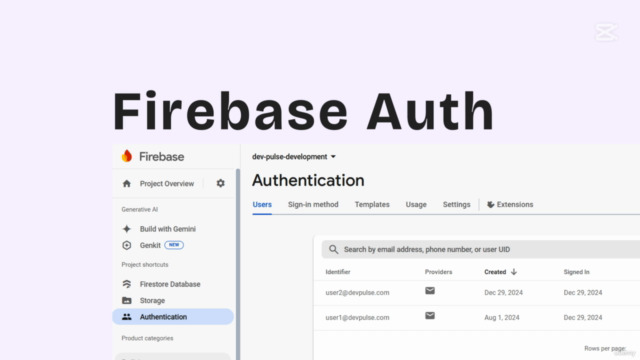
Task: Open the Usage tab
Action: tap(416, 204)
